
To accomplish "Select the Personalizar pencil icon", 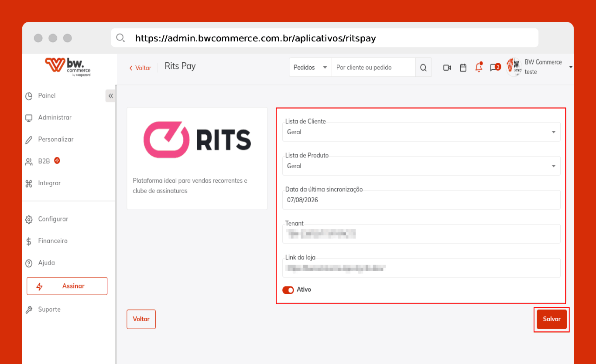I will pos(29,139).
